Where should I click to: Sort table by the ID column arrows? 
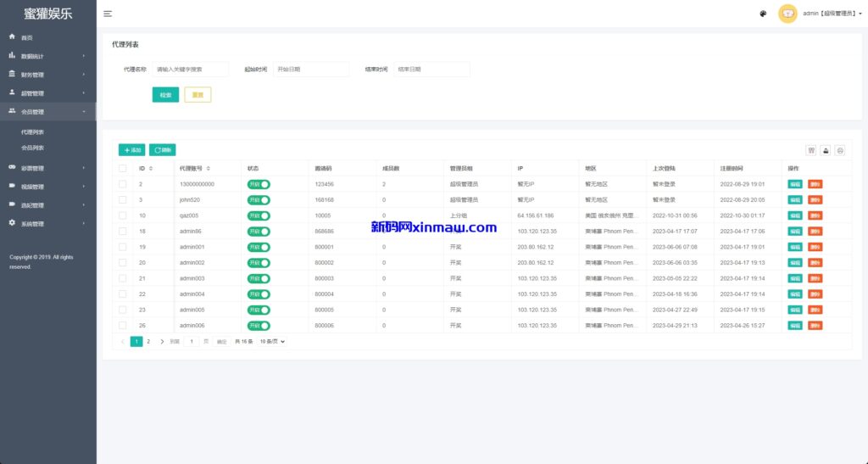151,169
